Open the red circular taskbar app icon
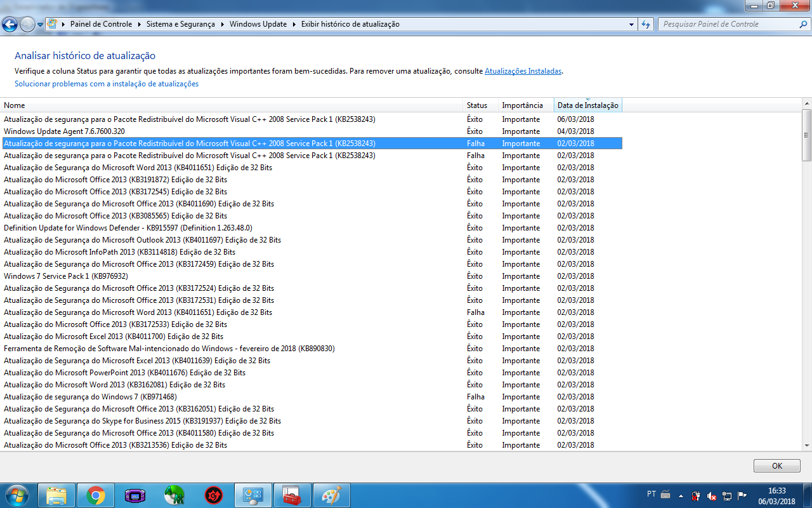This screenshot has width=812, height=508. 214,495
